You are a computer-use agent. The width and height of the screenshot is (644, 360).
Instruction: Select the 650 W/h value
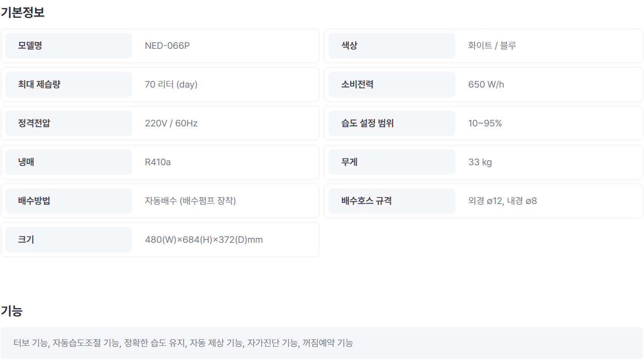click(486, 85)
